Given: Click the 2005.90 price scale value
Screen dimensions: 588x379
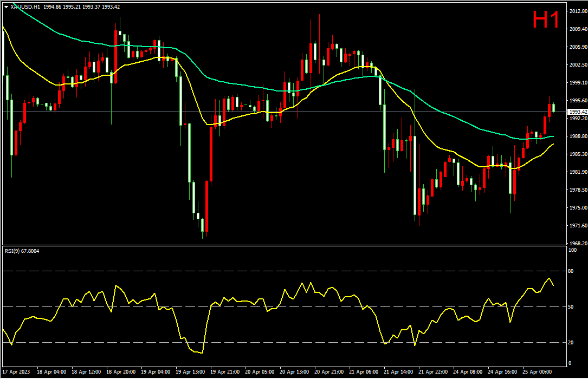Looking at the screenshot, I should [578, 47].
